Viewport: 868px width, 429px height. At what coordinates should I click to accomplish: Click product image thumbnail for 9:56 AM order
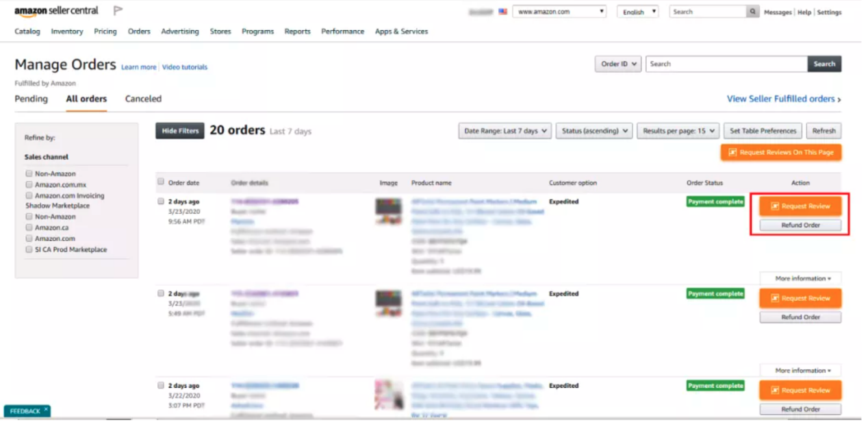[389, 211]
